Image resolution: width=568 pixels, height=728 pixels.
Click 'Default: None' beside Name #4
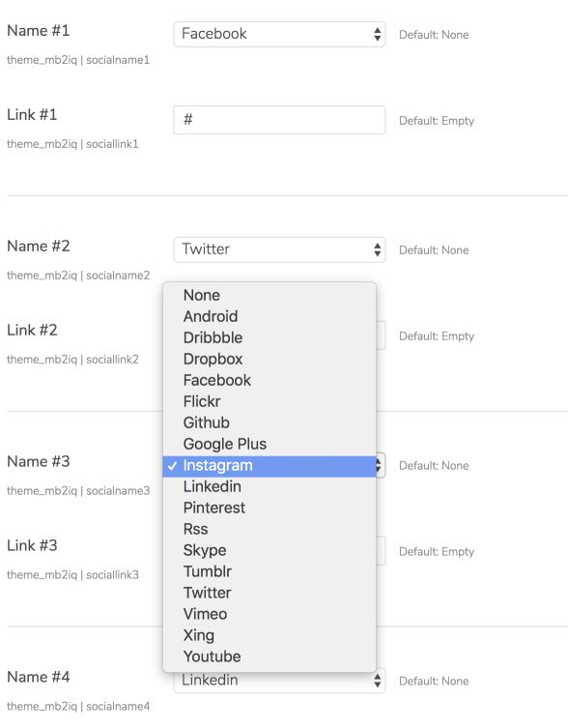434,681
